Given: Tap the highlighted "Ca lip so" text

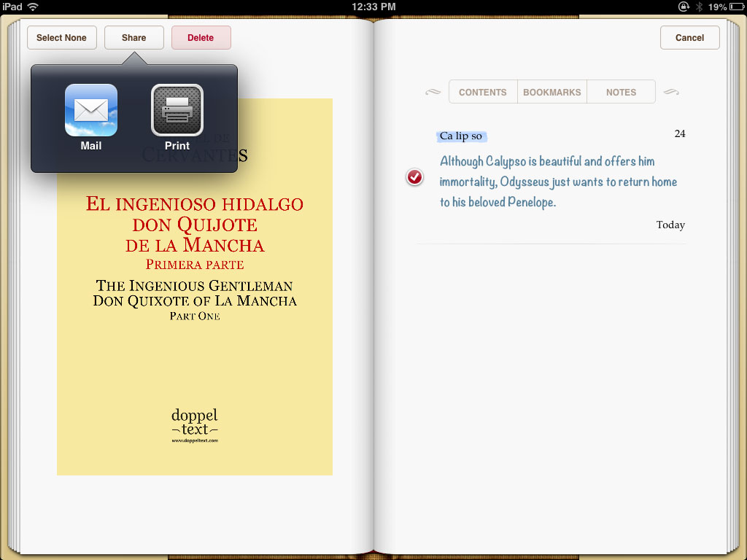Looking at the screenshot, I should coord(461,136).
